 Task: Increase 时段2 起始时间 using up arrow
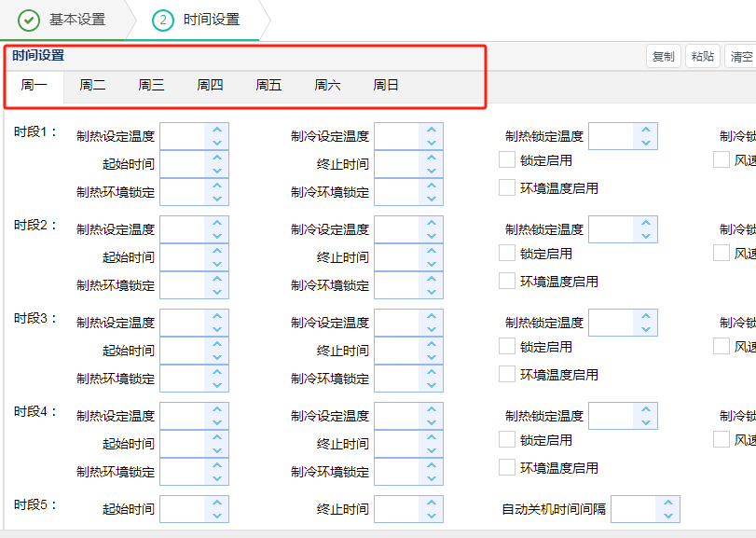(x=217, y=252)
